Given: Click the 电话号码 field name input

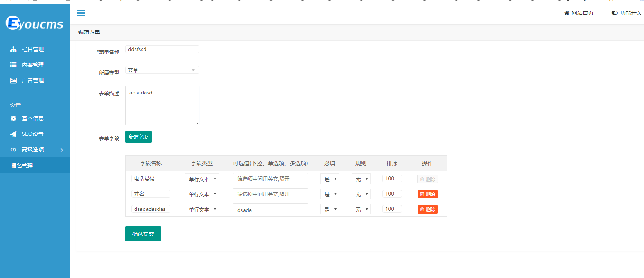Looking at the screenshot, I should 151,178.
